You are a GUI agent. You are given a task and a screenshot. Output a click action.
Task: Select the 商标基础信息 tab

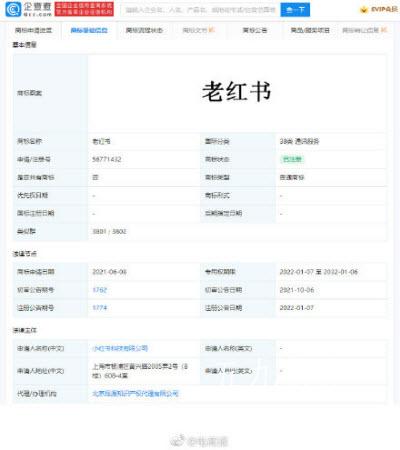click(x=89, y=30)
